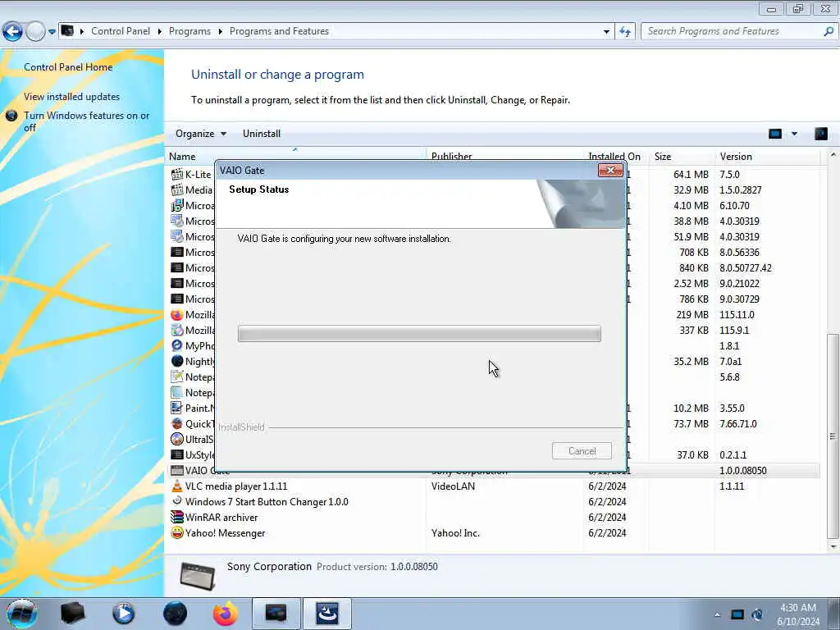Select the K-Lite codec pack icon
Screen dimensions: 840x630
pyautogui.click(x=177, y=174)
